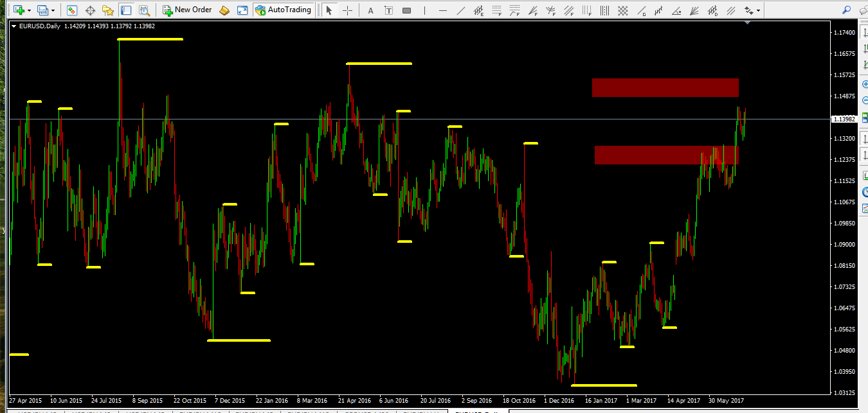868x413 pixels.
Task: Click the 22 Jan 2016 date label
Action: [272, 400]
